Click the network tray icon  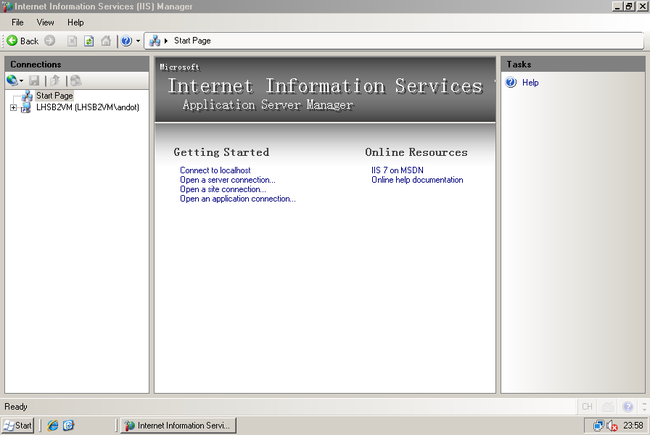[598, 425]
